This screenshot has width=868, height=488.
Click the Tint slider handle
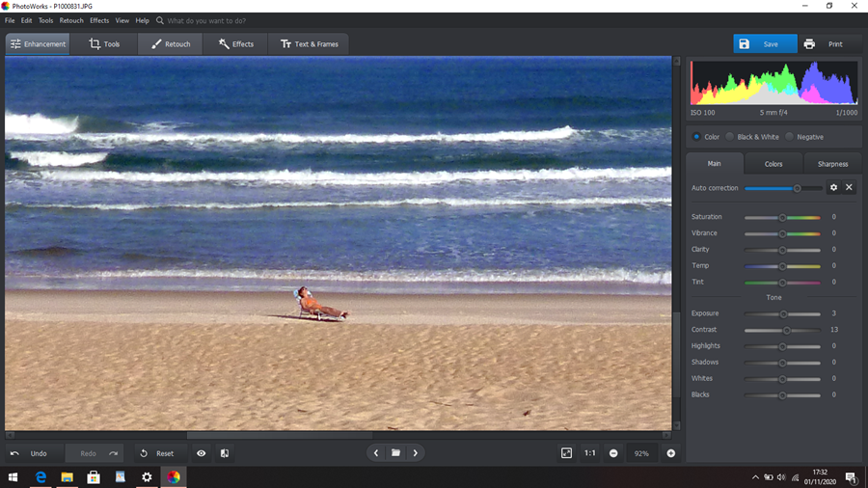[782, 283]
